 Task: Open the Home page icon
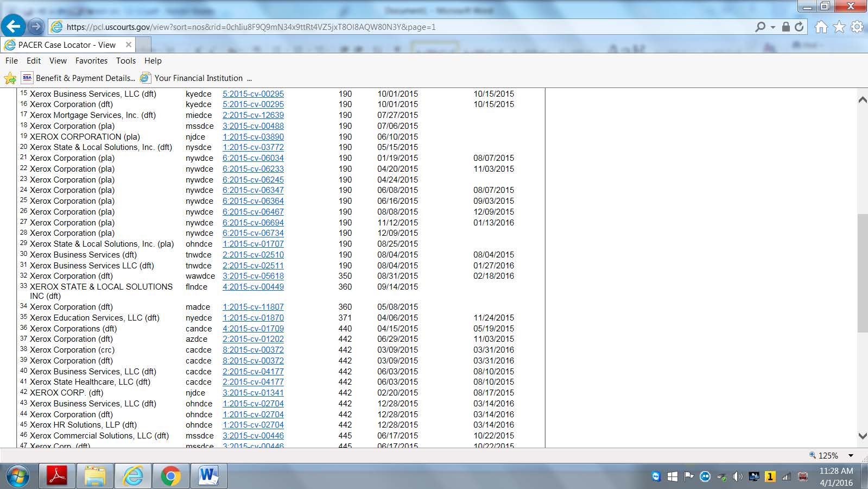(x=821, y=27)
